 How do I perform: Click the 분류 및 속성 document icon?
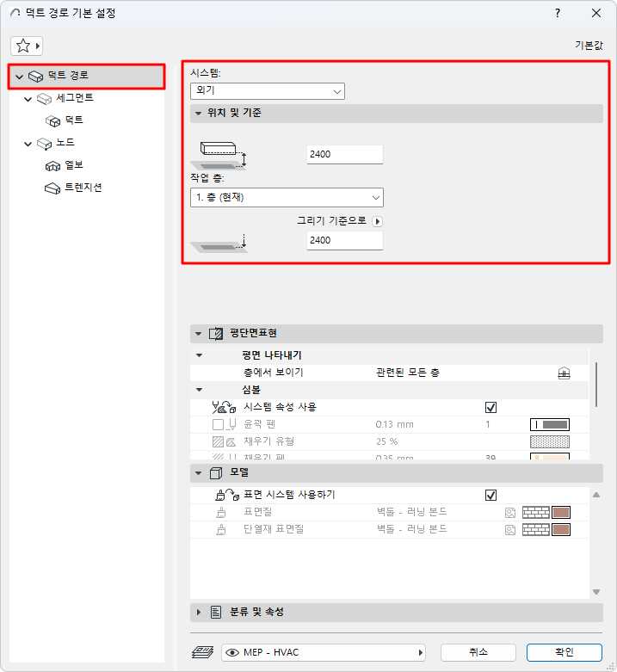(216, 612)
